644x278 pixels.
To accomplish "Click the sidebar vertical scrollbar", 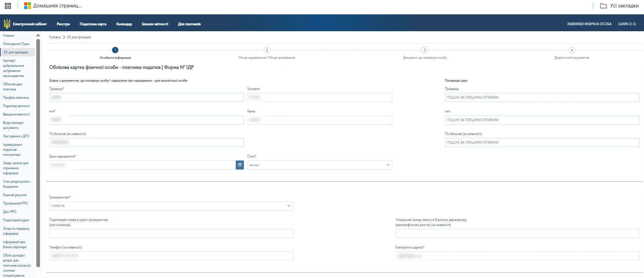I will [x=38, y=153].
